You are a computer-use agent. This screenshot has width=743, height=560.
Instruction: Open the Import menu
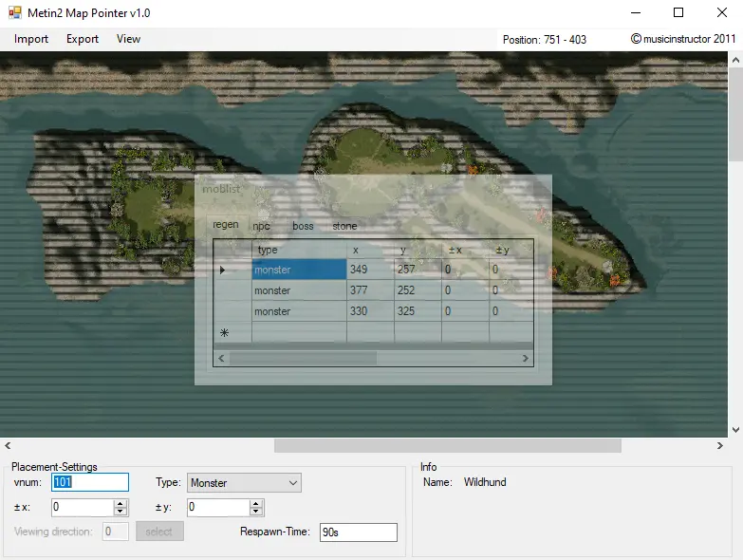[x=31, y=39]
